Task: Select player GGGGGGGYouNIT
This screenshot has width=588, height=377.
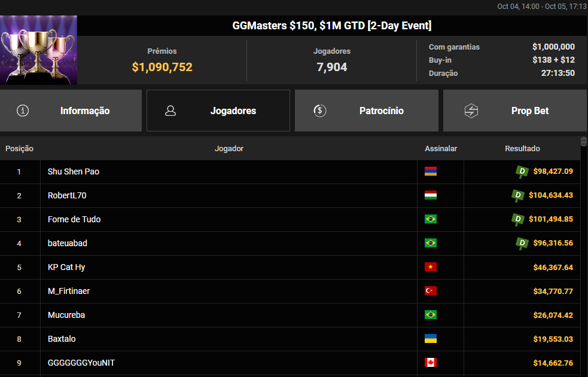Action: (81, 363)
